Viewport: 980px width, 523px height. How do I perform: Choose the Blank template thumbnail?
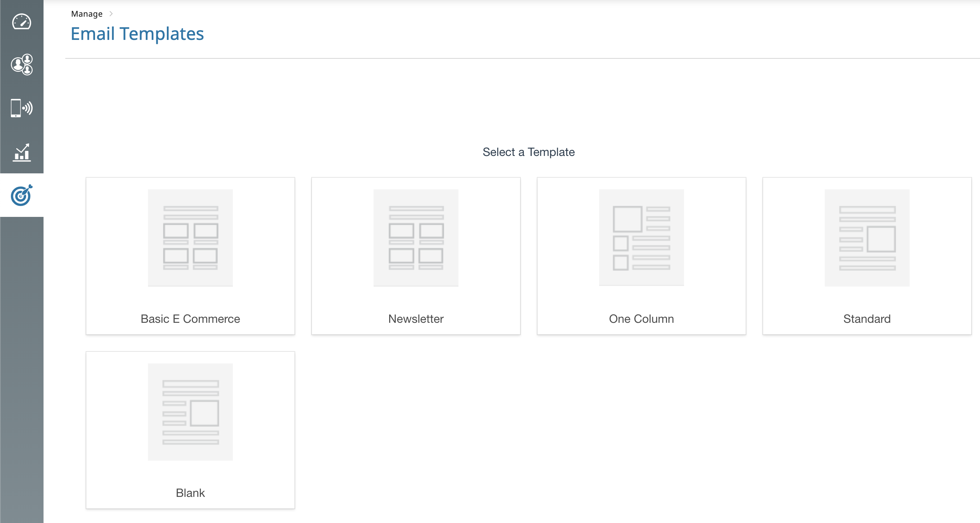[190, 412]
